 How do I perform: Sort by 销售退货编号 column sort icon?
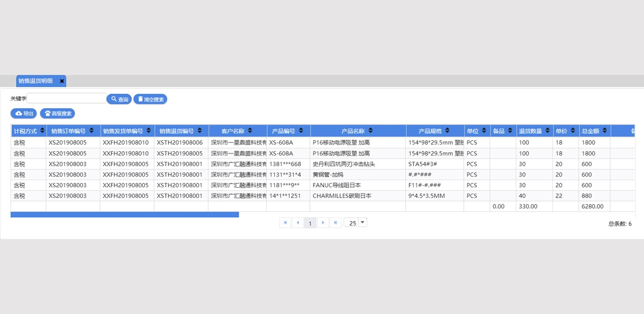click(x=202, y=131)
